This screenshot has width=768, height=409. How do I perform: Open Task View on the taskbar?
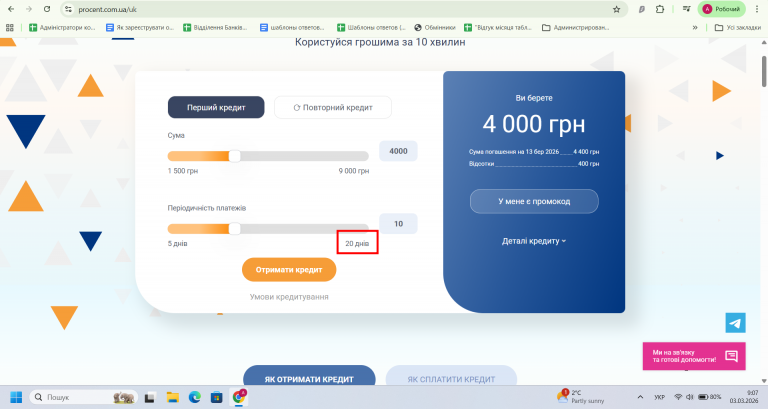click(149, 397)
